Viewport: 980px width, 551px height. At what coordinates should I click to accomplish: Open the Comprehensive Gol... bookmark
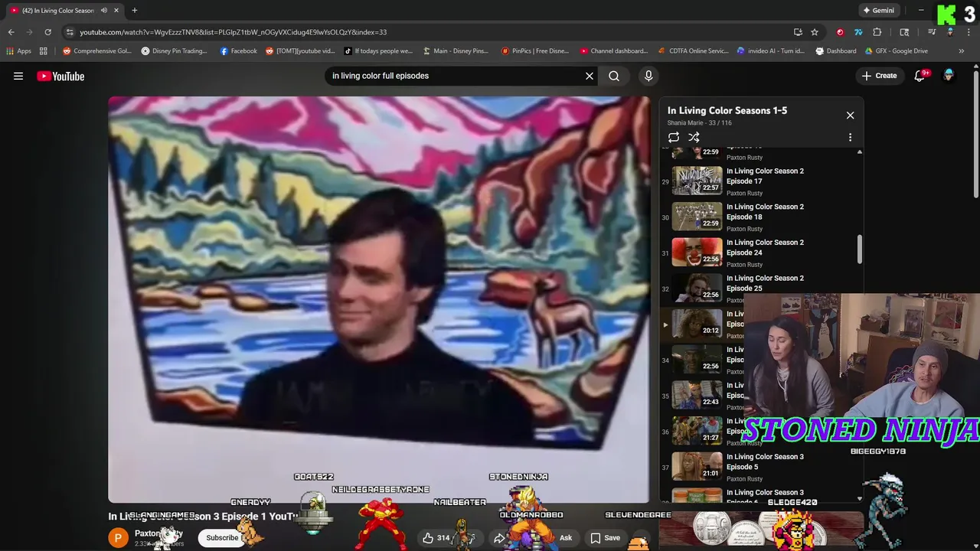point(97,51)
